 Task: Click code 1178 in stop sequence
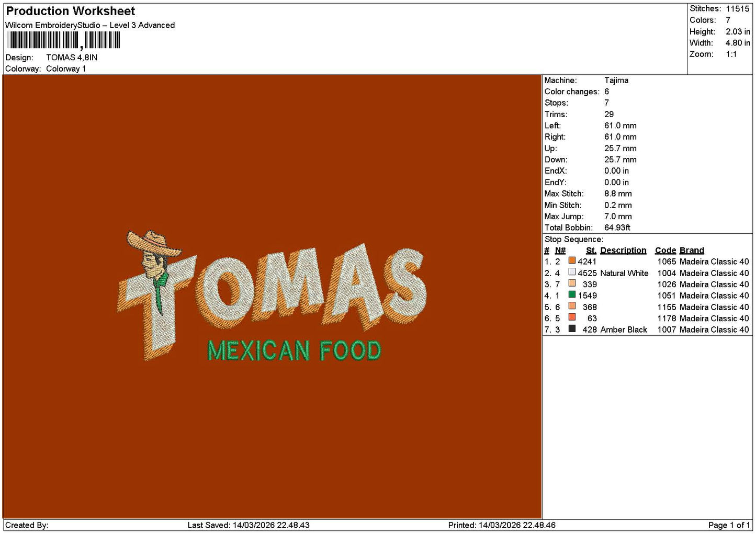(667, 319)
